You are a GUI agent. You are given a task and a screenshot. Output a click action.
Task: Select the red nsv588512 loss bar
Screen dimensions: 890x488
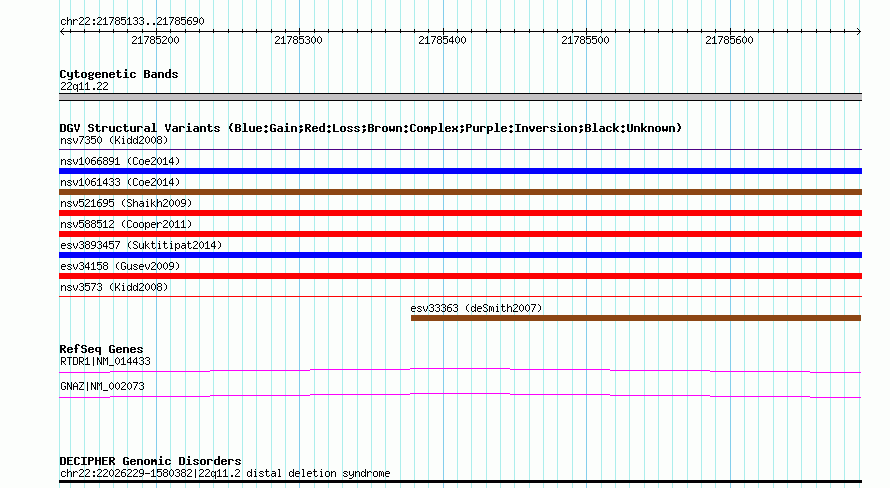tap(460, 234)
